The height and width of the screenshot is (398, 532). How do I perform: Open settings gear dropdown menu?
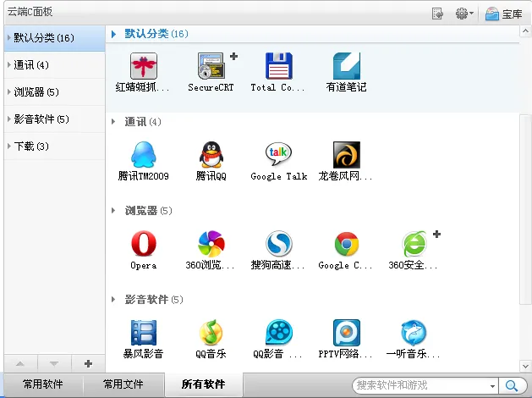tap(464, 14)
